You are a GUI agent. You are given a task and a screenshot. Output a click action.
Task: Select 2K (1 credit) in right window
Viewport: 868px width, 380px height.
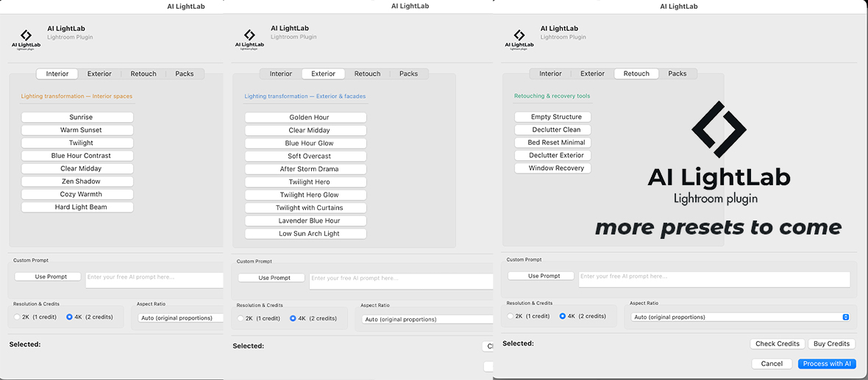click(528, 316)
